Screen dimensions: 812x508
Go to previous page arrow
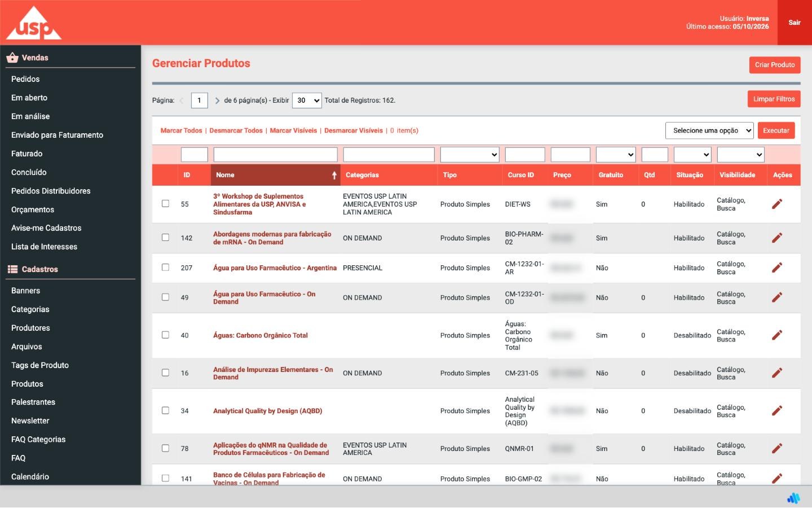(x=182, y=100)
